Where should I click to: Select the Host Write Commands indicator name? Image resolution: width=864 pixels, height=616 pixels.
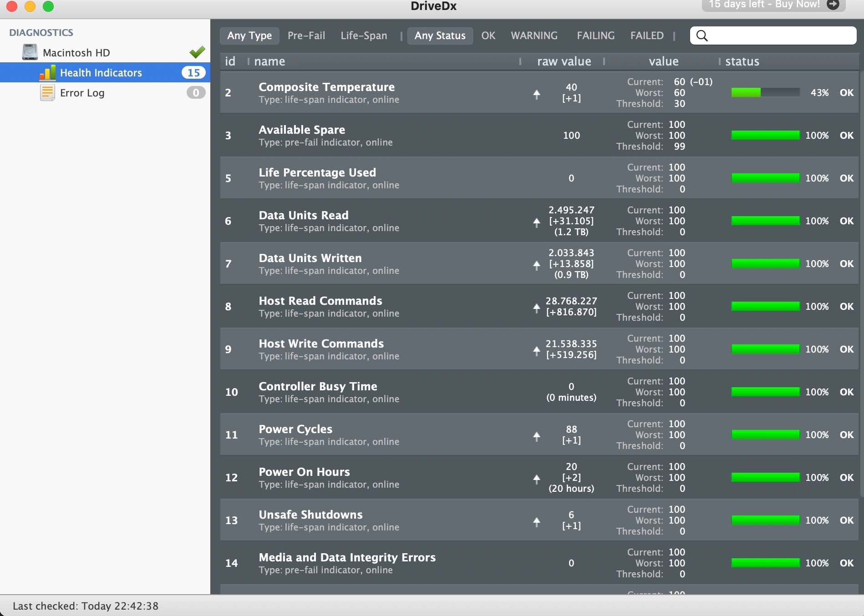[321, 343]
